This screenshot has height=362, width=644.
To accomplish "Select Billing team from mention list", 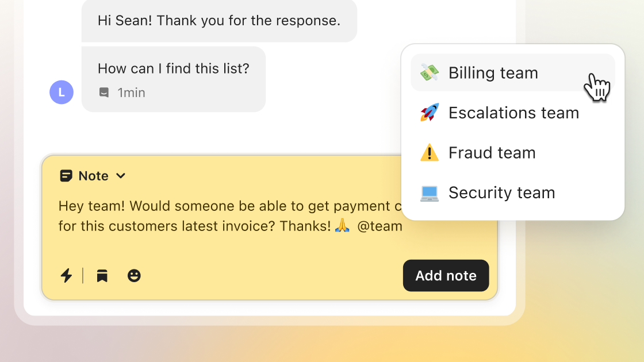I will point(493,73).
